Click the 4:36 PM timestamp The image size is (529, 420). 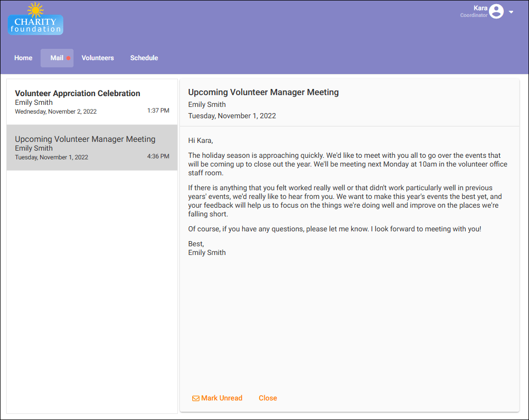(x=158, y=157)
